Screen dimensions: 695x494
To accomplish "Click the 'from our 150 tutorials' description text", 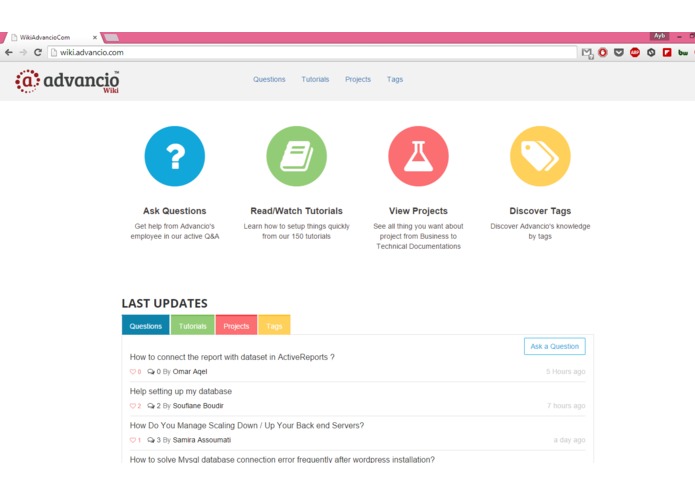I will pos(296,237).
